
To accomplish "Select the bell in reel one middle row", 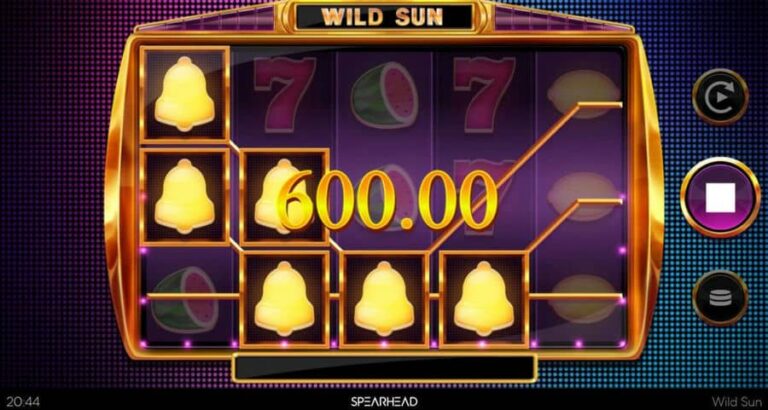I will [x=185, y=196].
